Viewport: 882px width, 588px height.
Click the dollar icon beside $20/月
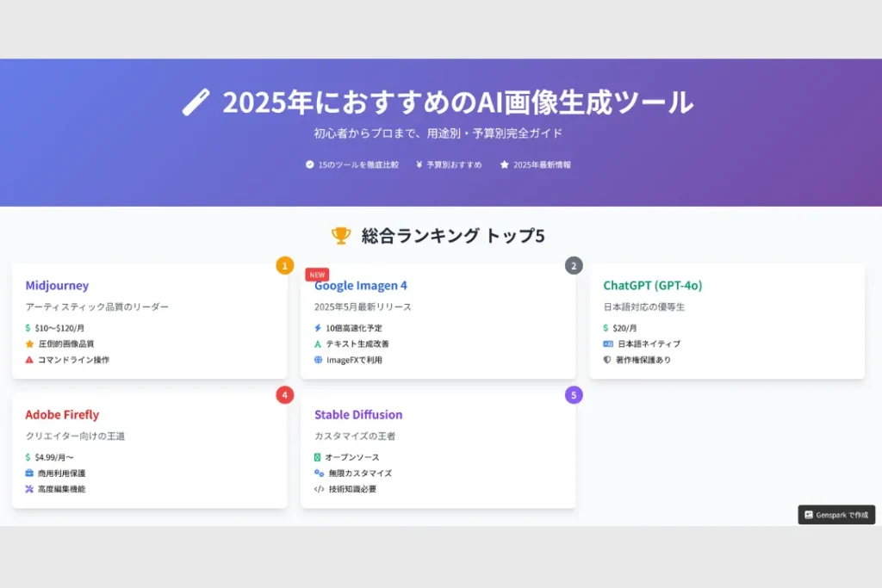point(606,328)
